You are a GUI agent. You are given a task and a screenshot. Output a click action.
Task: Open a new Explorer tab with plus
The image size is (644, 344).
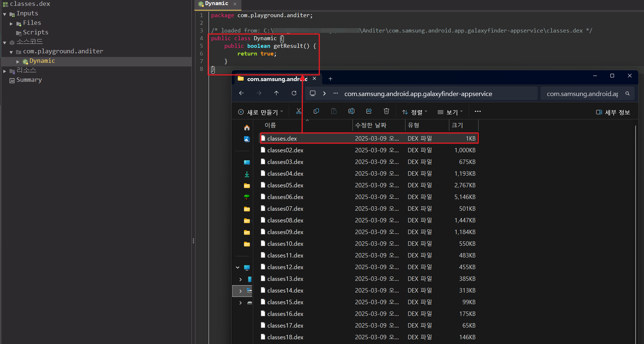point(330,79)
